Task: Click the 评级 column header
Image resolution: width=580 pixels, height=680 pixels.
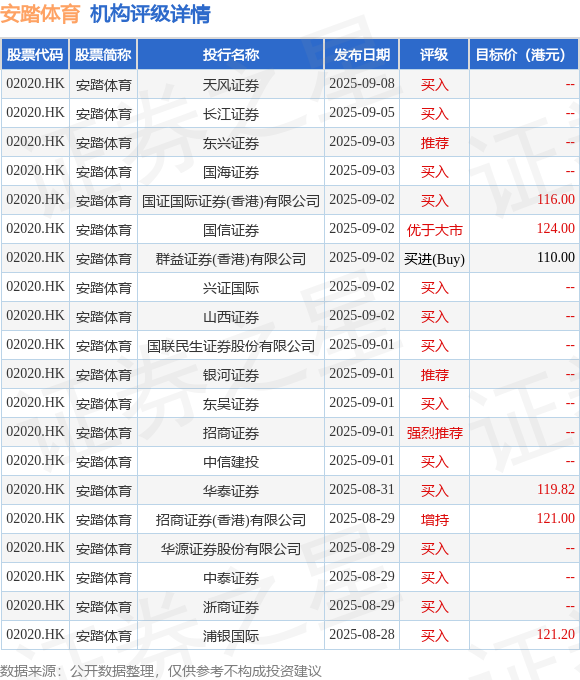Action: pos(434,55)
